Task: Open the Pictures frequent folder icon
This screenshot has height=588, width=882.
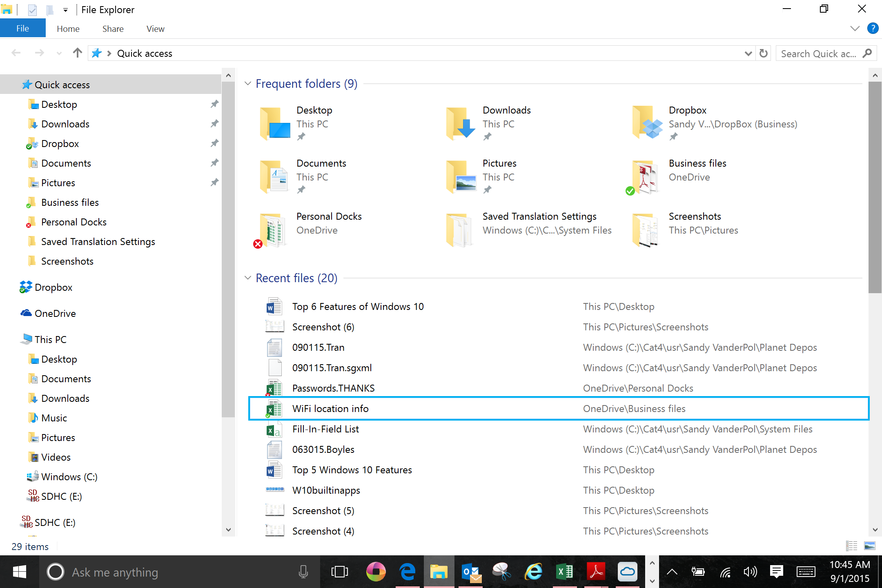Action: 461,176
